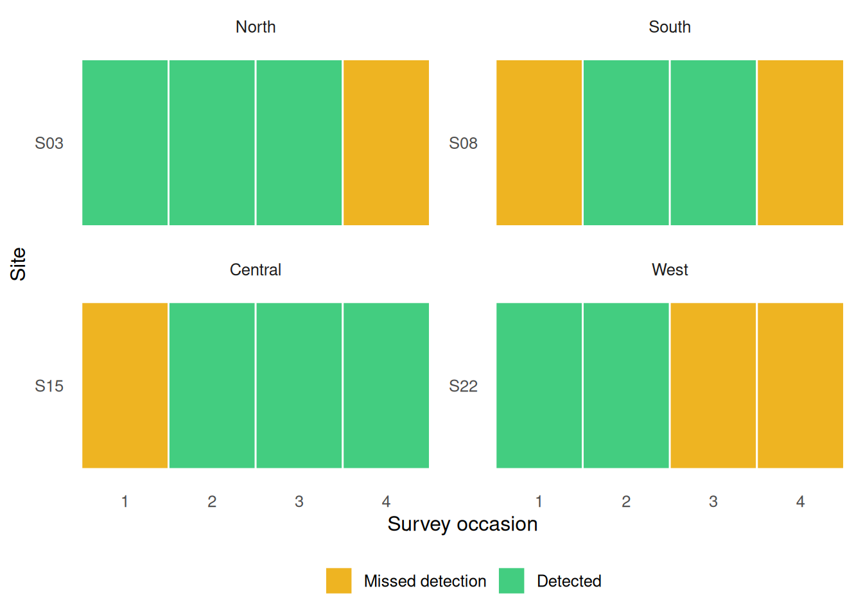Click the Central facet title
The image size is (863, 616).
coord(256,269)
